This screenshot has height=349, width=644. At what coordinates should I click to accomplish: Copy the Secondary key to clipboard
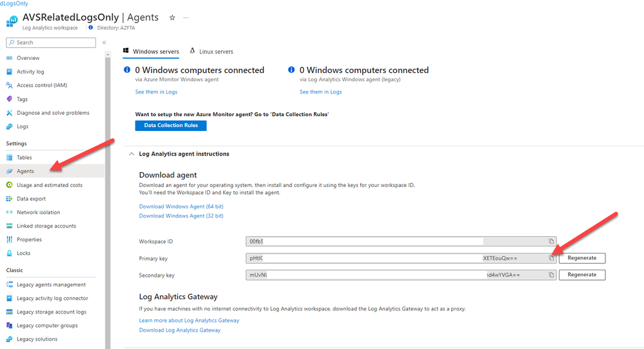[x=551, y=275]
